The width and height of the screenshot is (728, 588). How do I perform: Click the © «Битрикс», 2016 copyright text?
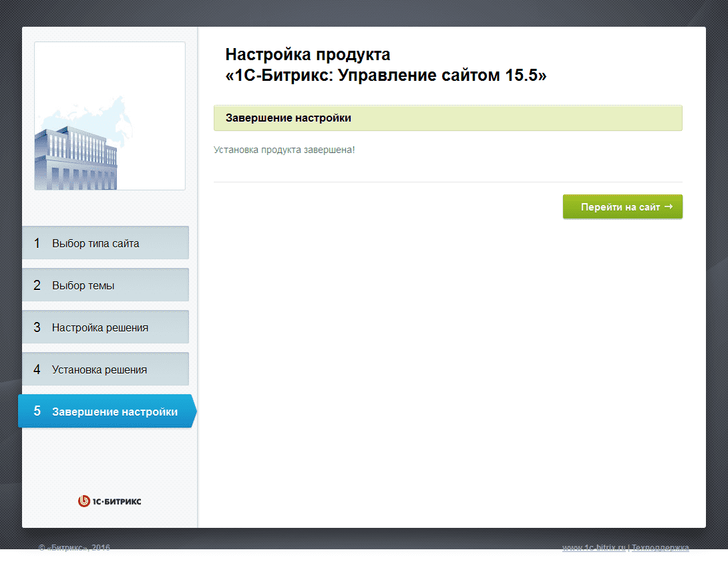coord(74,548)
